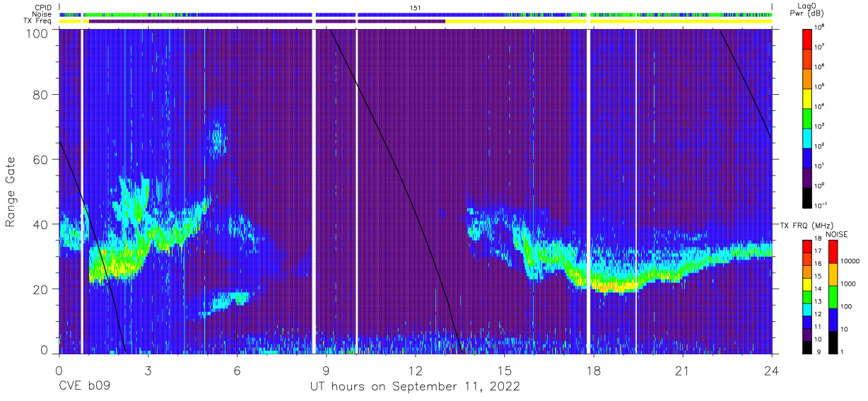Click the red top segment of TX FRQ colorbar
The width and height of the screenshot is (868, 401).
(x=807, y=246)
